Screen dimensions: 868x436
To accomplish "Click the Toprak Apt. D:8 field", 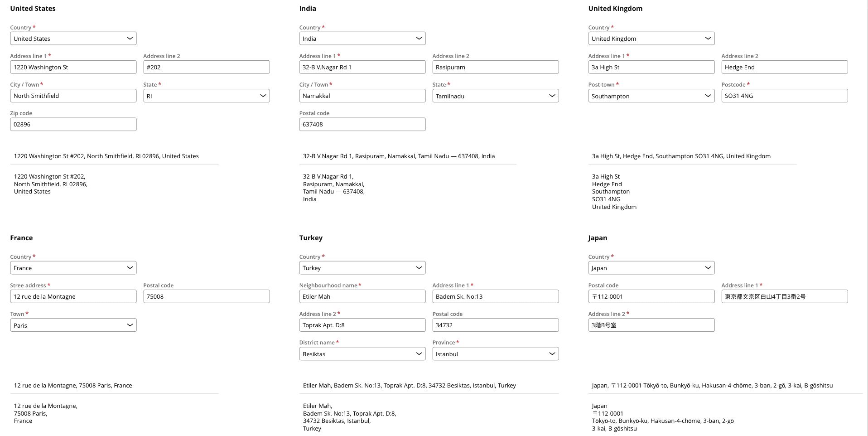I will (x=362, y=325).
